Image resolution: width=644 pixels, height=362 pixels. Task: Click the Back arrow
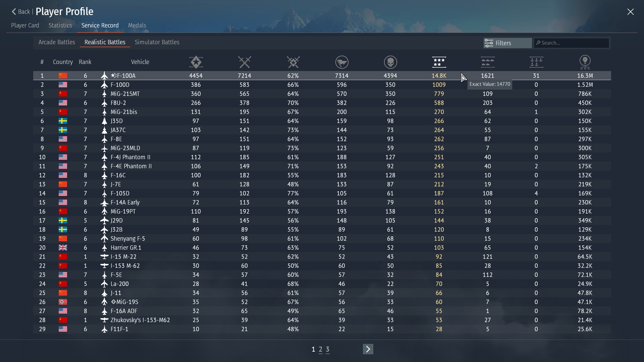click(x=14, y=12)
